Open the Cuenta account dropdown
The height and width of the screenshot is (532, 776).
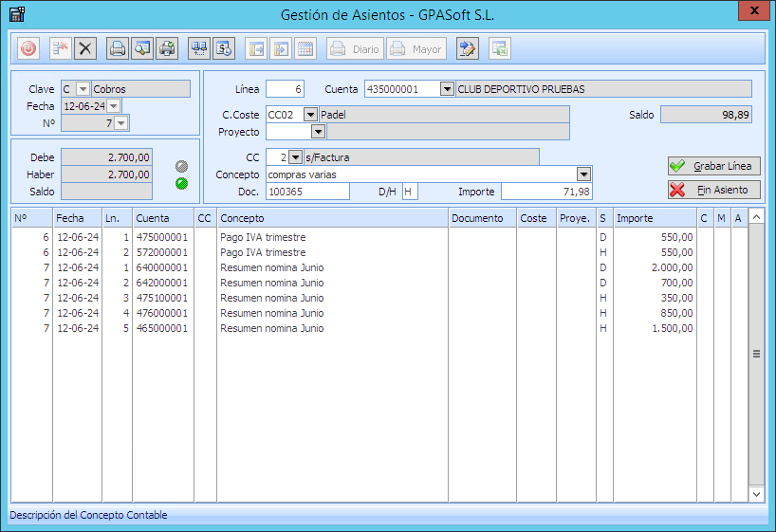point(448,89)
